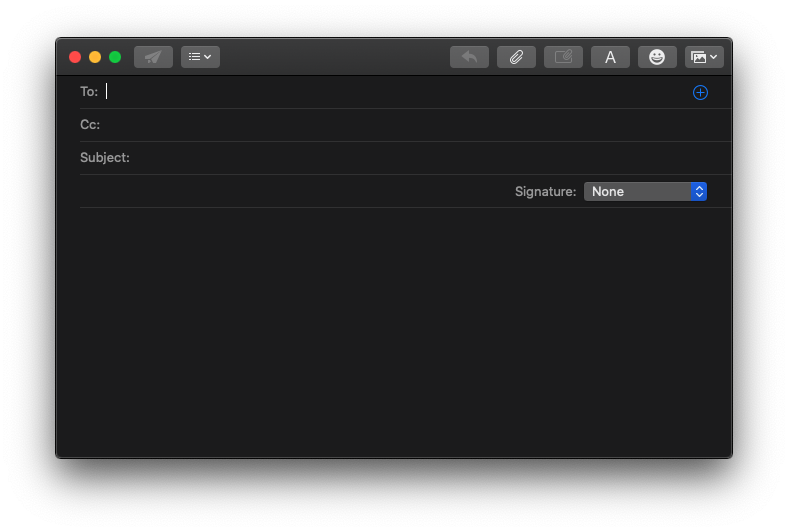Open the header fields list dropdown
This screenshot has width=788, height=532.
200,57
